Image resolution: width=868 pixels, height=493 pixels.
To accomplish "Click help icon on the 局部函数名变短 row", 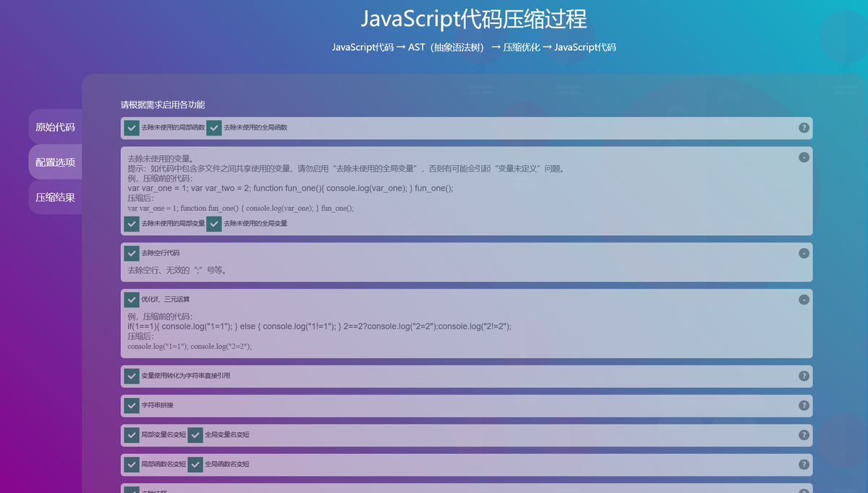I will [x=803, y=464].
